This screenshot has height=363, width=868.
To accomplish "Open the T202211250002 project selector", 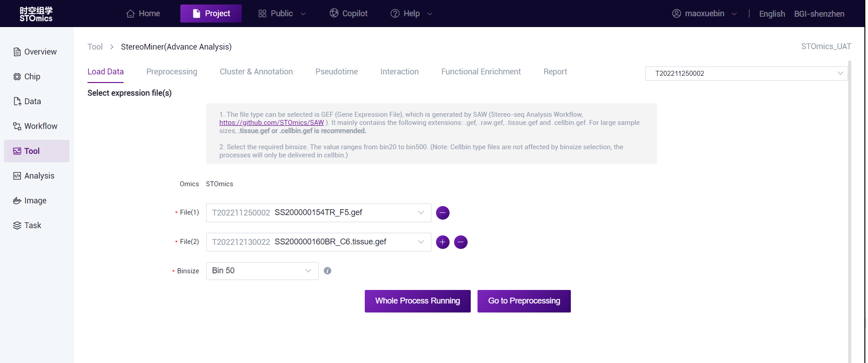I will 746,74.
